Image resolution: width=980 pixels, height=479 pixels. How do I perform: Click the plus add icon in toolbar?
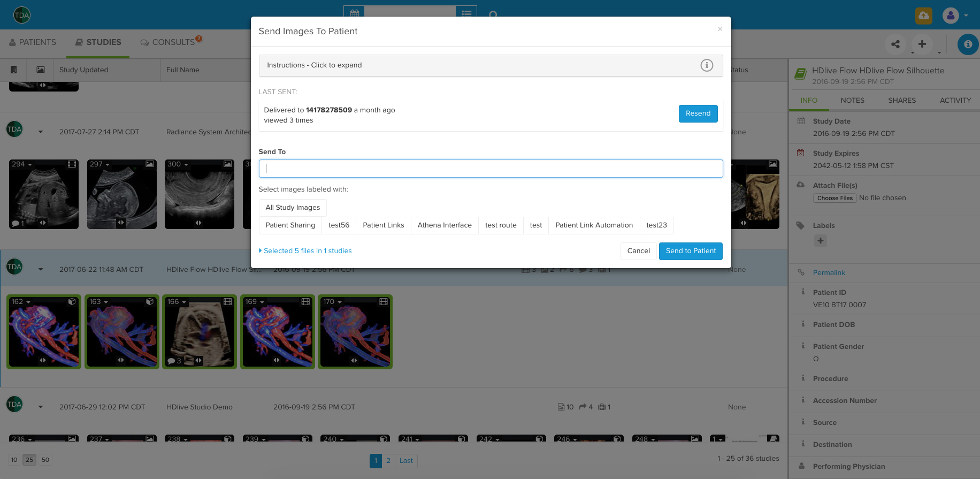pyautogui.click(x=922, y=44)
